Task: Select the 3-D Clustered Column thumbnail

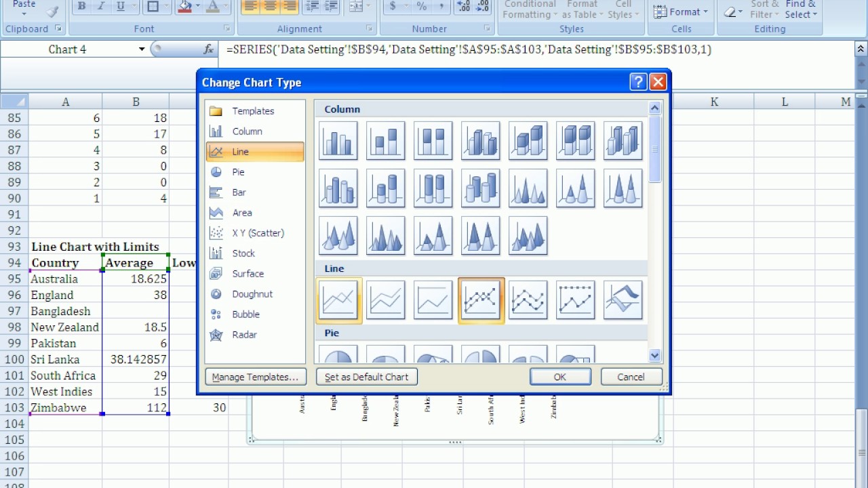Action: pyautogui.click(x=481, y=141)
